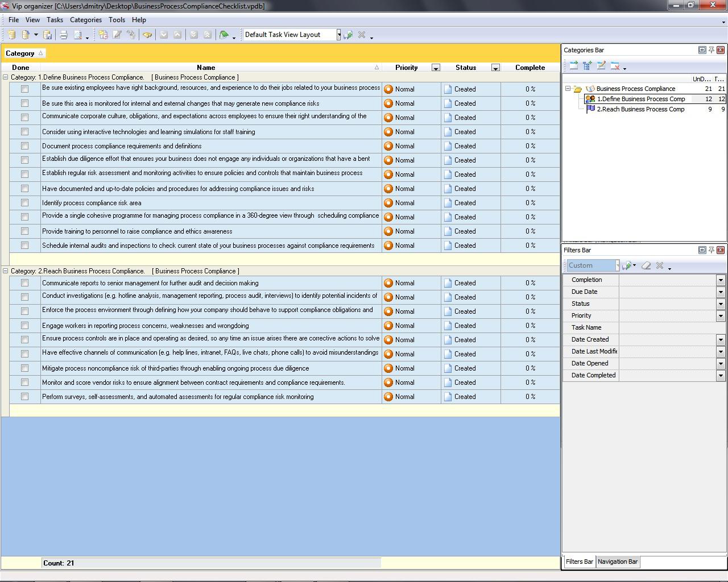Screen dimensions: 728x582
Task: Switch to the Navigation Bar tab
Action: 617,562
